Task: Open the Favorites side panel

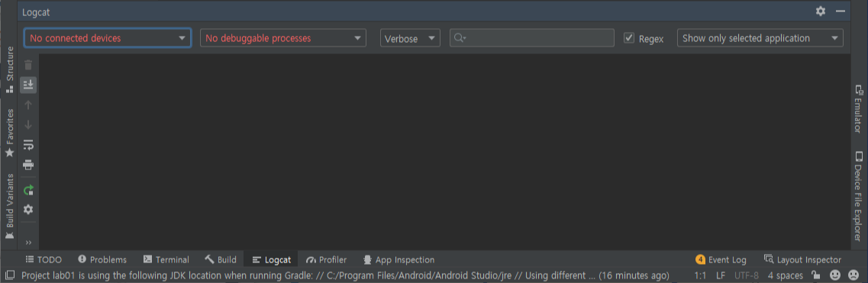Action: pos(9,133)
